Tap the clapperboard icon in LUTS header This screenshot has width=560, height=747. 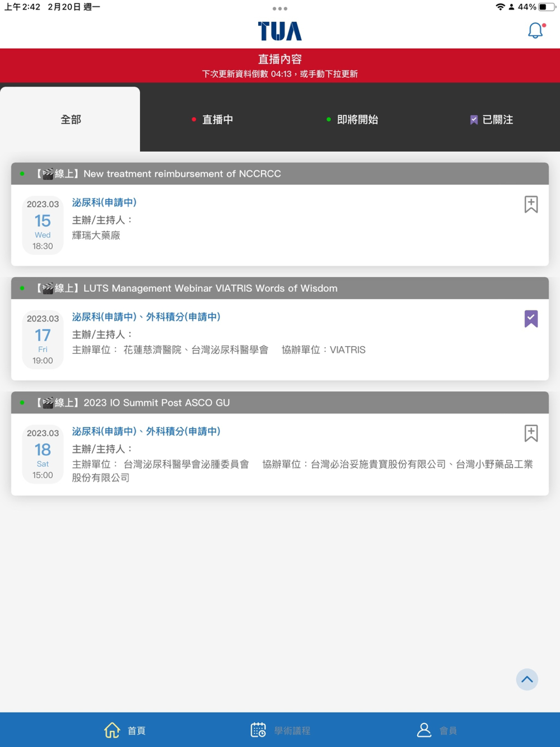click(x=48, y=288)
